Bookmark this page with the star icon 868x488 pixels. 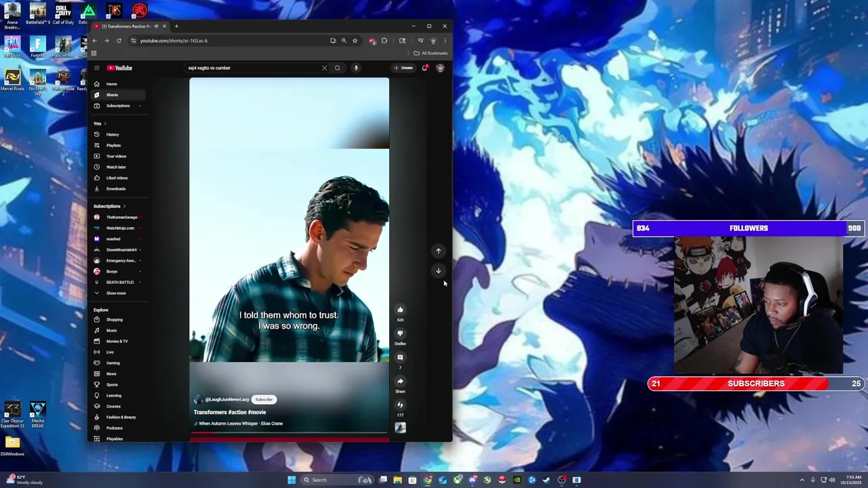355,41
